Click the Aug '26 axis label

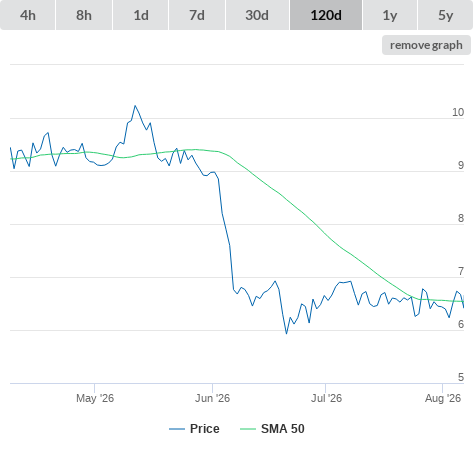pyautogui.click(x=443, y=398)
